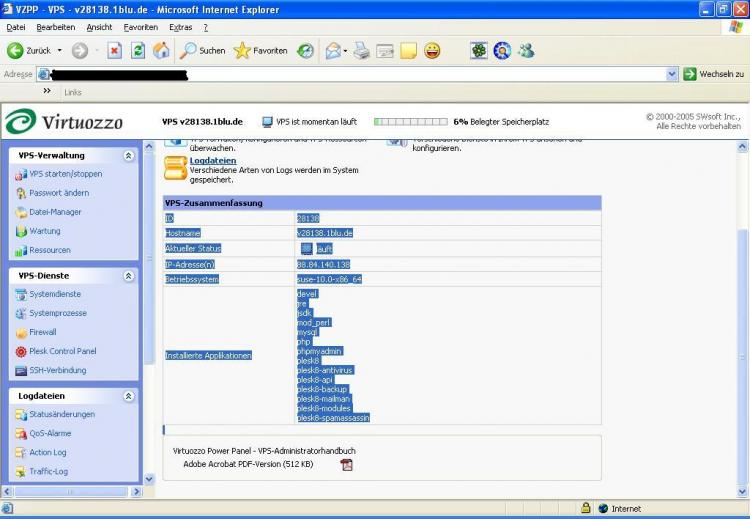The image size is (750, 519).
Task: Open the Datei menu
Action: point(16,27)
